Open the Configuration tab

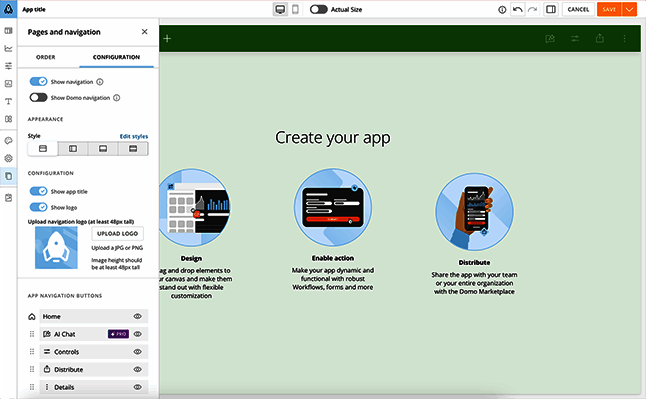pos(116,57)
